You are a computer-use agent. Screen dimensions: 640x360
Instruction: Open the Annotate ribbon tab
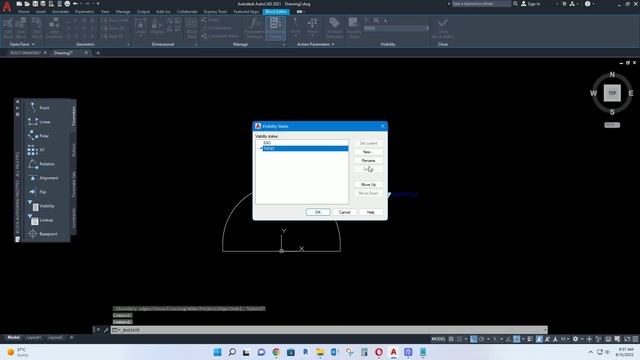click(60, 11)
